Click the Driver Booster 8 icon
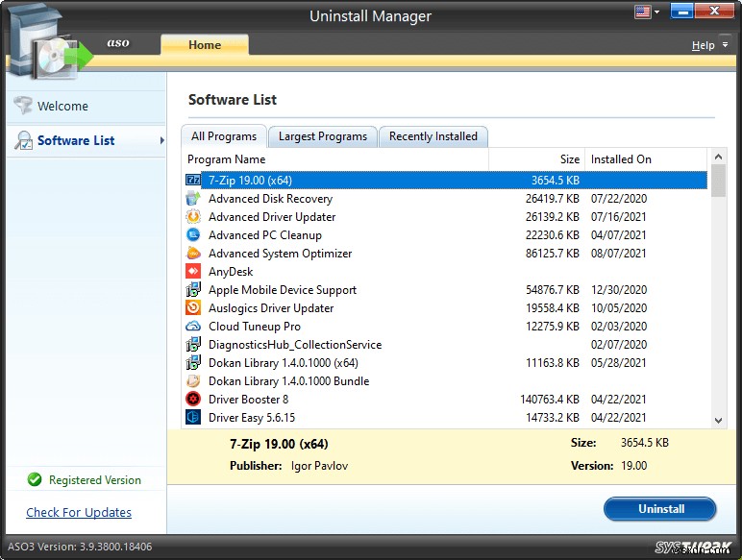Screen dimensions: 742x560 pos(192,400)
